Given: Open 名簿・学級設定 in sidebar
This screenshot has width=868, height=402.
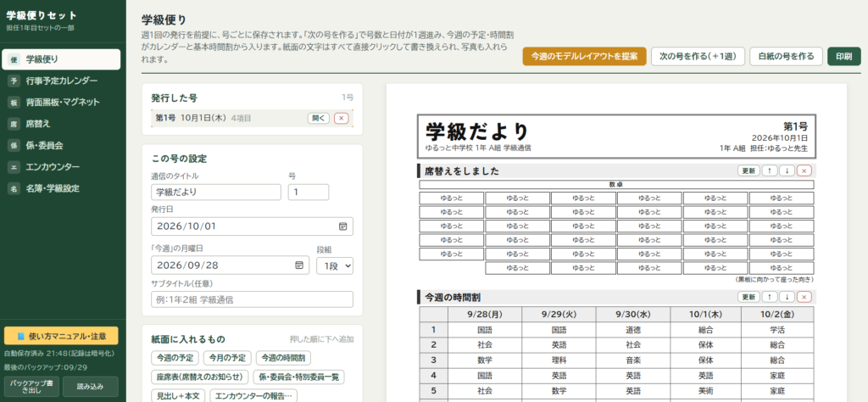Looking at the screenshot, I should coord(61,188).
